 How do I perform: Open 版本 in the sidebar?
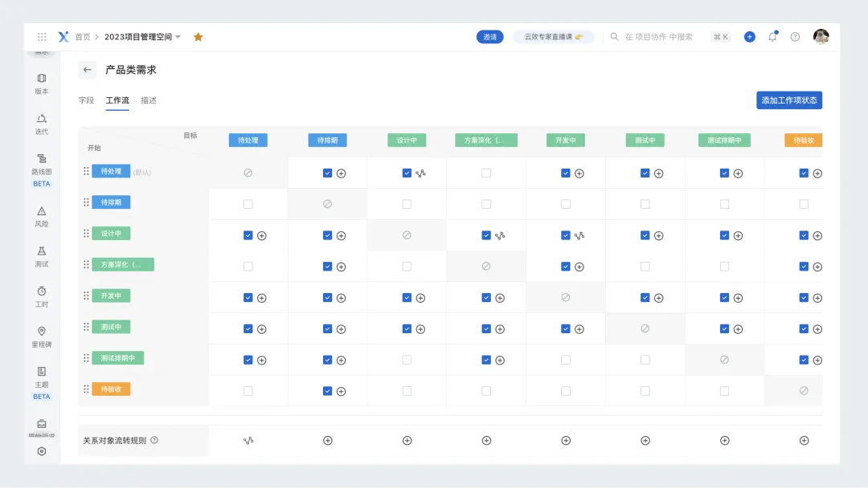(42, 84)
